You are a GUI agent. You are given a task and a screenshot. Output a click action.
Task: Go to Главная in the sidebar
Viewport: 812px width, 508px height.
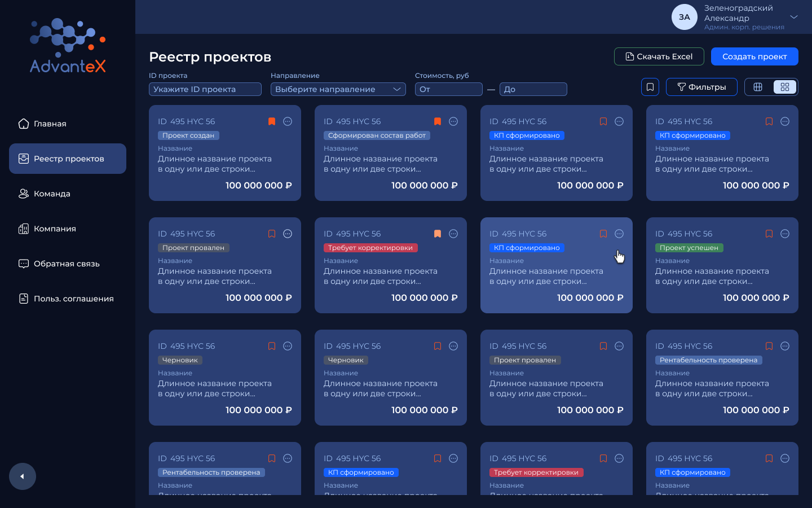click(68, 124)
